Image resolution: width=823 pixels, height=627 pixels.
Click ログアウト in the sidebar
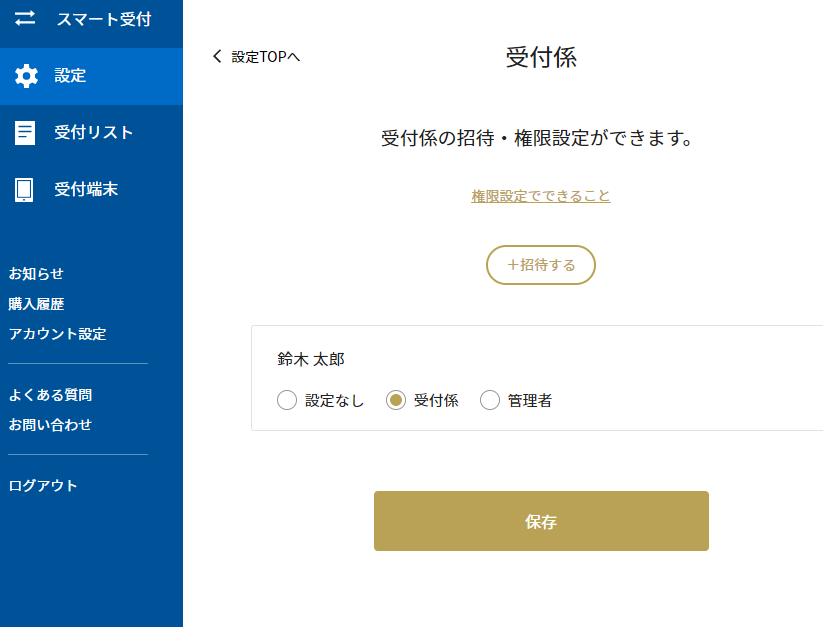(x=43, y=485)
